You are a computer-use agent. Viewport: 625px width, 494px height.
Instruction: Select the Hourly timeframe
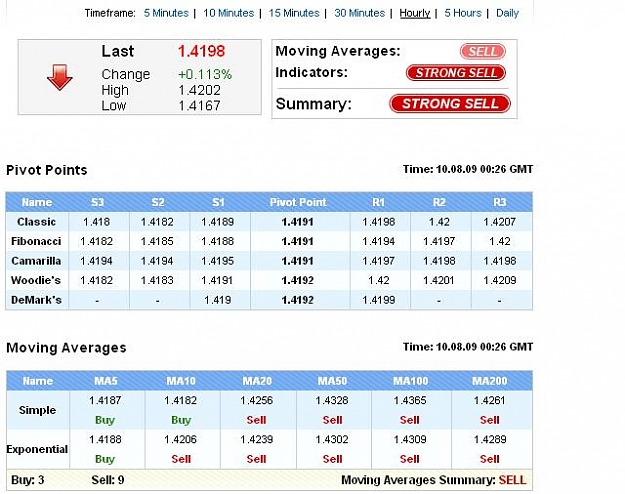pyautogui.click(x=415, y=13)
